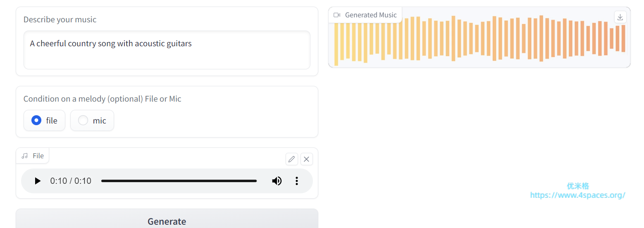Remove the uploaded file with X icon
Viewport: 644px width, 228px height.
pos(306,159)
